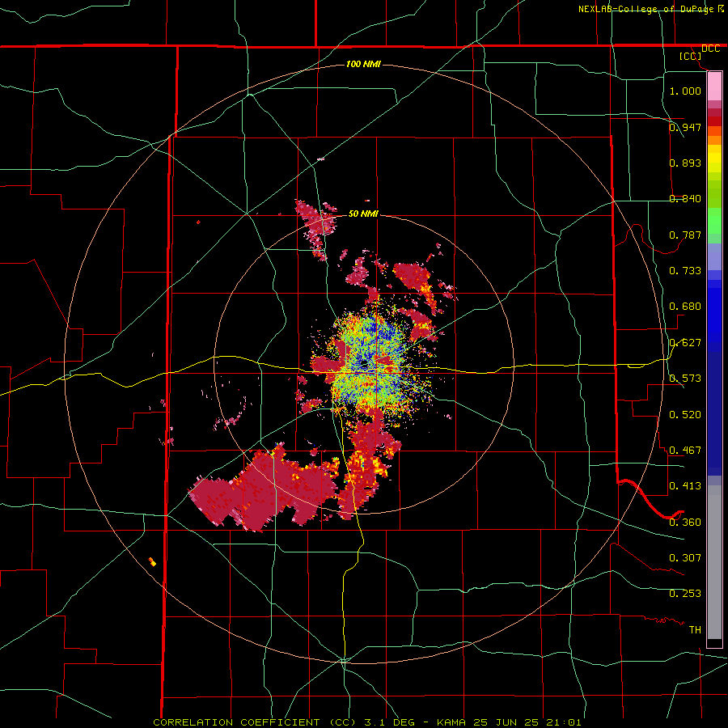The width and height of the screenshot is (728, 728).
Task: Click the 0.627 scale value
Action: click(x=685, y=343)
